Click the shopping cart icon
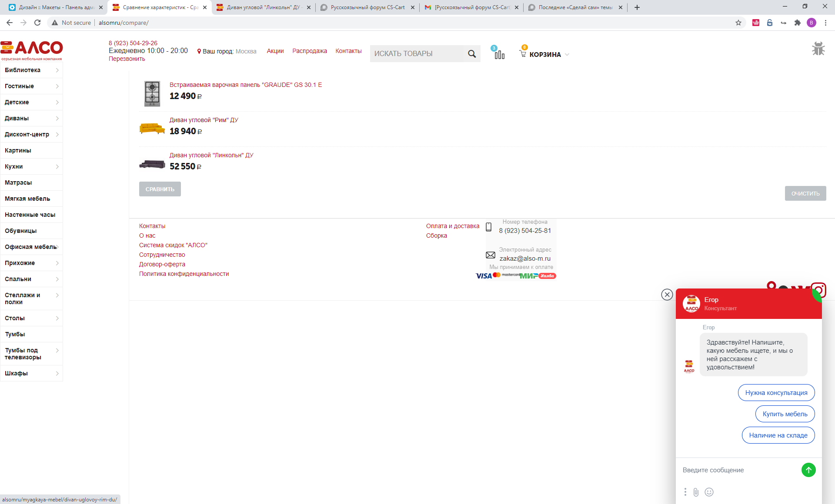 (x=523, y=54)
